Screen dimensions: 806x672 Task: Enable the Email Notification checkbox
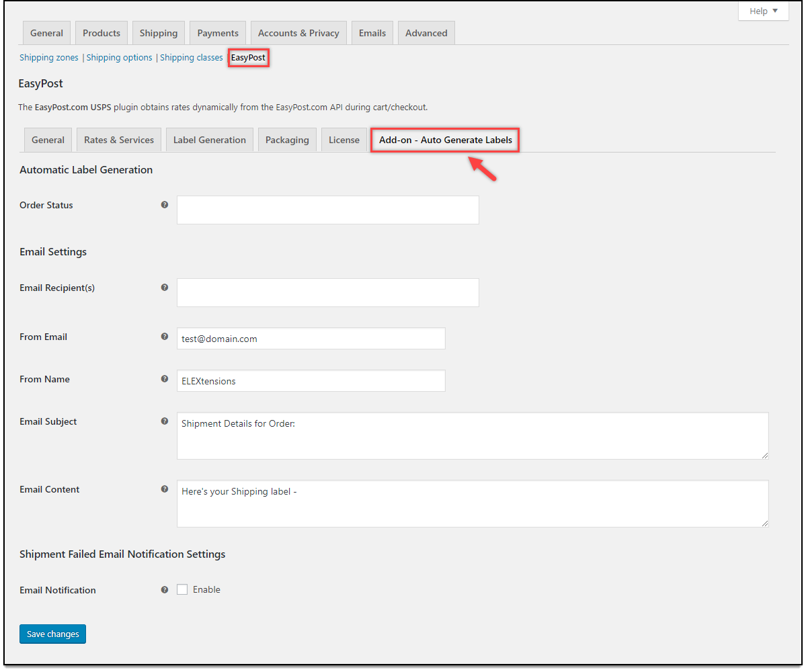click(182, 589)
